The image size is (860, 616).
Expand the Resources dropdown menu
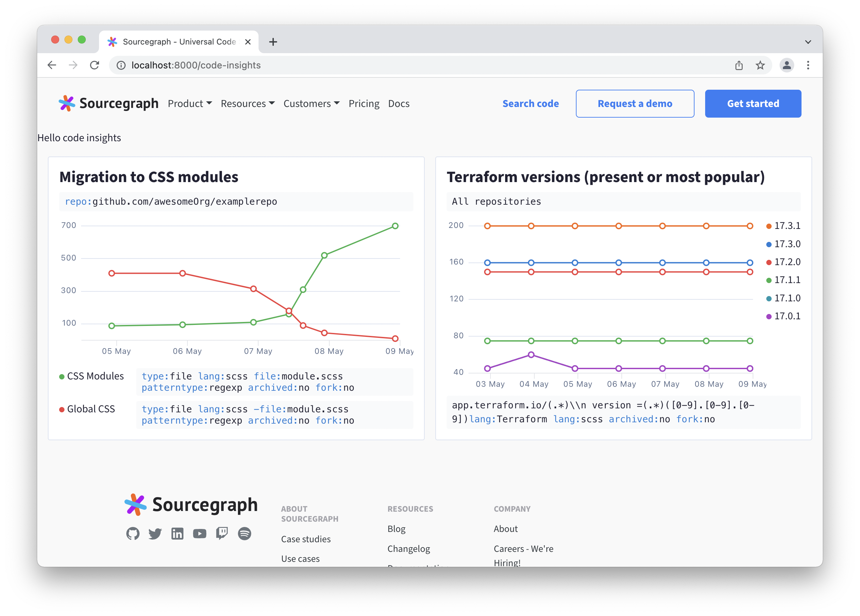[248, 103]
